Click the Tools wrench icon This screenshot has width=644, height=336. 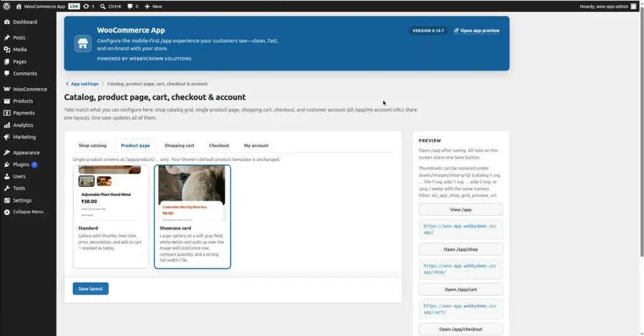(7, 188)
